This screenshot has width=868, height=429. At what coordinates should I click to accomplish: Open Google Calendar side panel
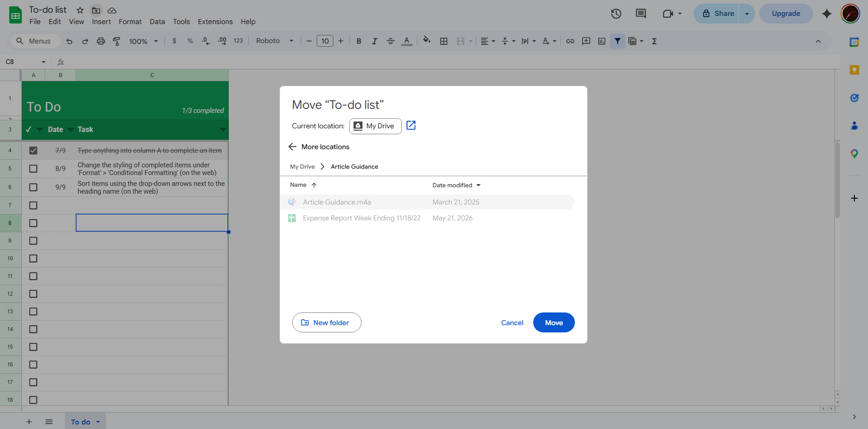tap(854, 42)
